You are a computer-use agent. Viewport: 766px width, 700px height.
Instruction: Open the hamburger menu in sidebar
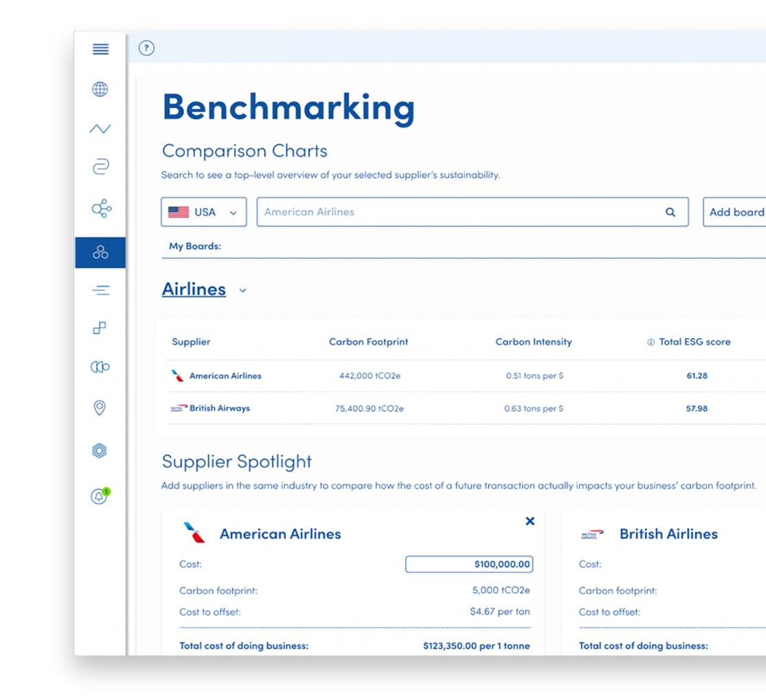click(x=100, y=49)
